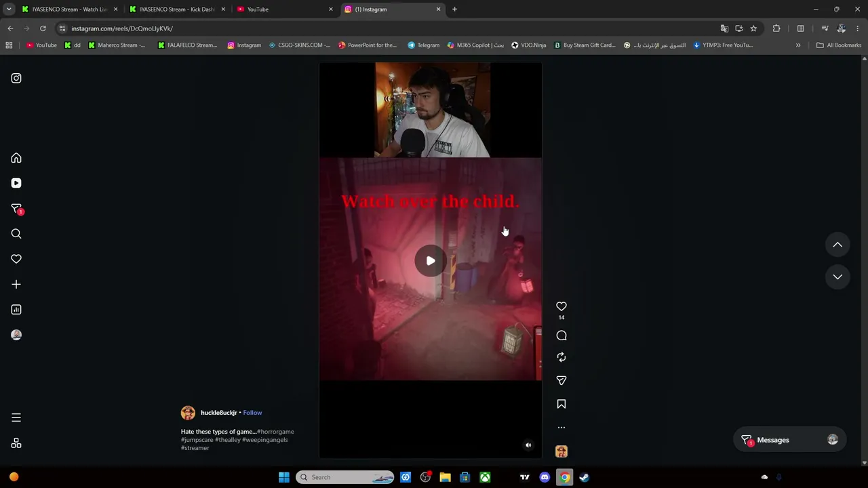This screenshot has height=488, width=868.
Task: Open the YouTube bookmark
Action: 41,45
